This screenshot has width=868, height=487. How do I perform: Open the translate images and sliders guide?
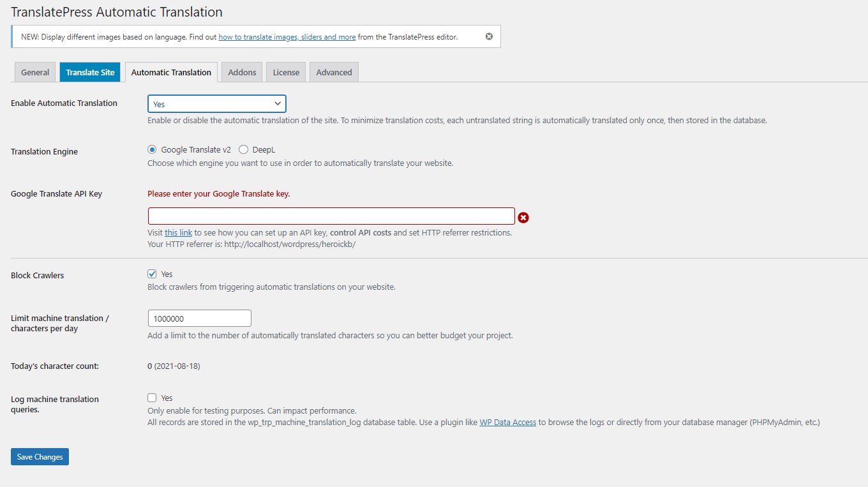tap(287, 36)
